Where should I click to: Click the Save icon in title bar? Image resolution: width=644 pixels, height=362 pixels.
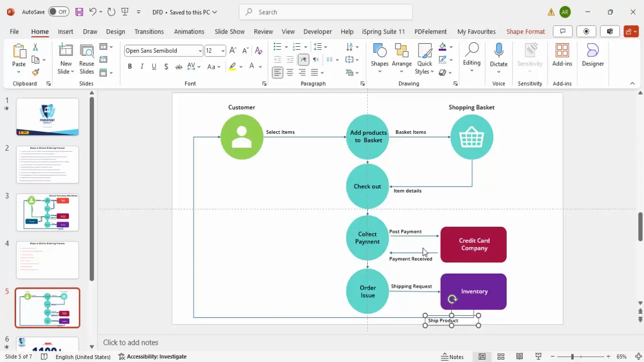[x=79, y=12]
